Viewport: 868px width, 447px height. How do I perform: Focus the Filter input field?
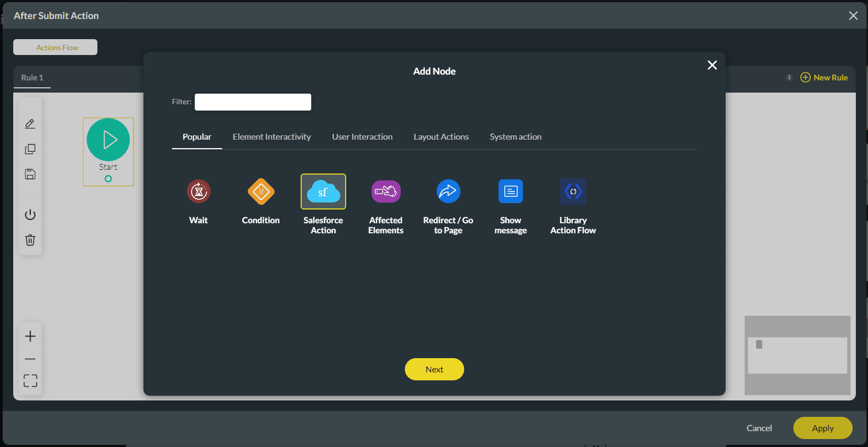pos(253,102)
